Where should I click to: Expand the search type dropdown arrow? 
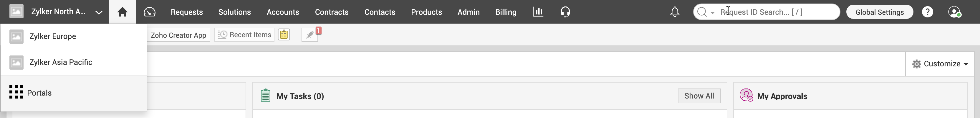point(712,13)
